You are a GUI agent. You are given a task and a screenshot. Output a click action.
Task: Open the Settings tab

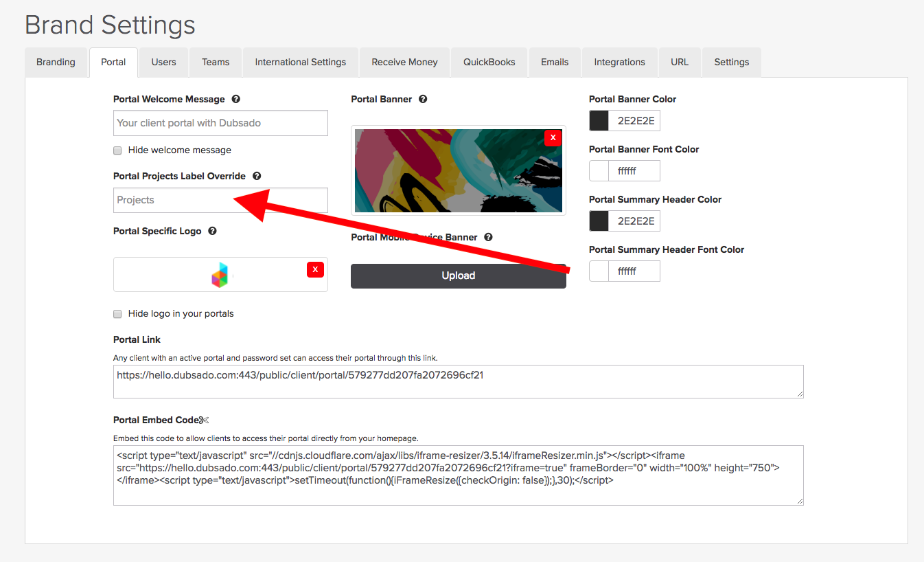[x=732, y=62]
